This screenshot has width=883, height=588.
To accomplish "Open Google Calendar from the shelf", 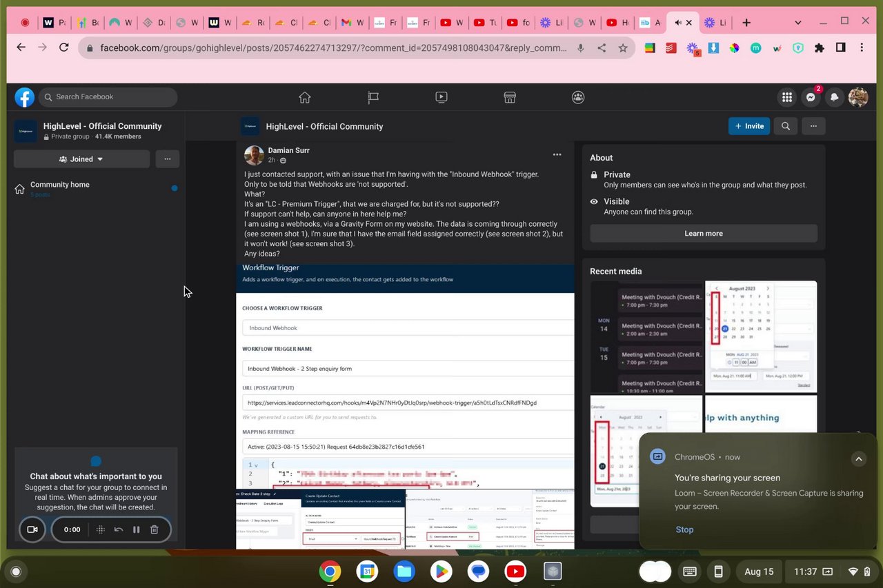I will pyautogui.click(x=367, y=571).
